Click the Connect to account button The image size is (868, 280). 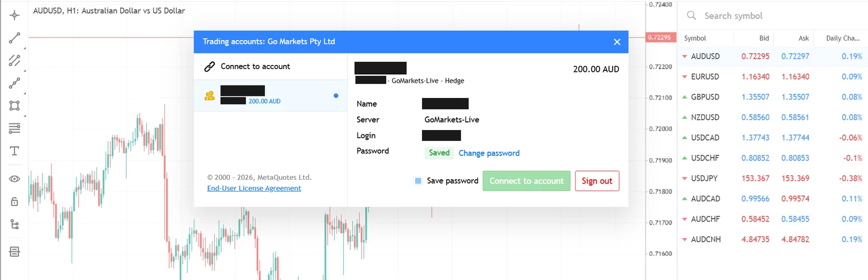tap(526, 181)
